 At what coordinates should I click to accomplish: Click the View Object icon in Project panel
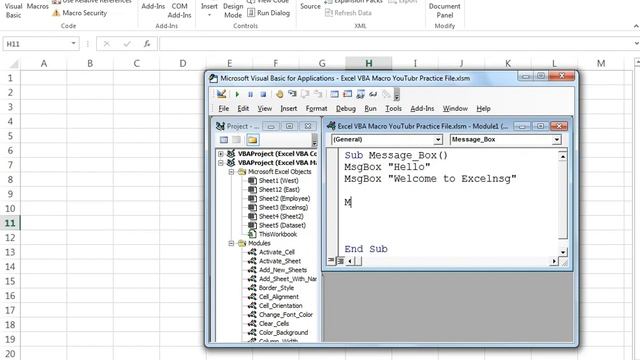tap(236, 140)
